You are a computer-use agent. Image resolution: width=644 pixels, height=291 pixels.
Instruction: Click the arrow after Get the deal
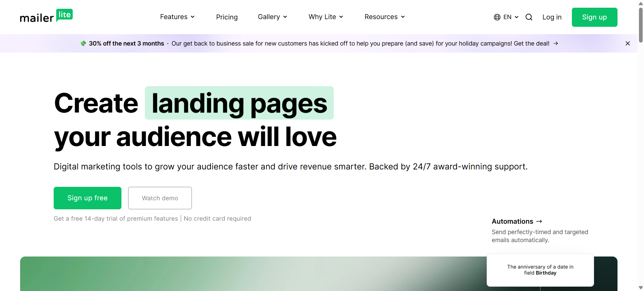pyautogui.click(x=556, y=44)
